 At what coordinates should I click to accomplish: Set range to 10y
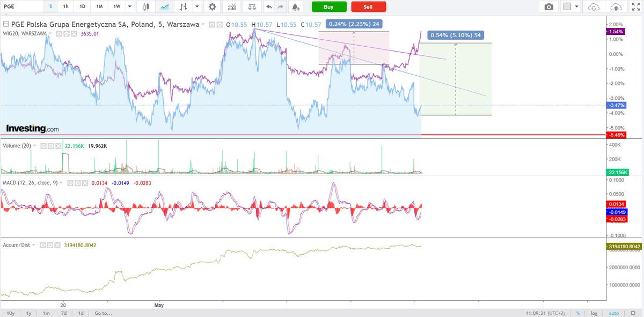[x=10, y=313]
